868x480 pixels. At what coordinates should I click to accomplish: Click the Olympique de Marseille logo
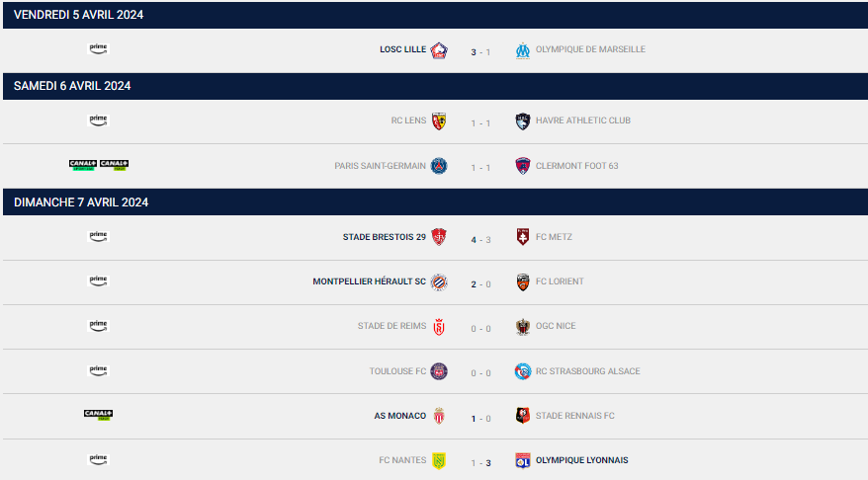click(523, 50)
